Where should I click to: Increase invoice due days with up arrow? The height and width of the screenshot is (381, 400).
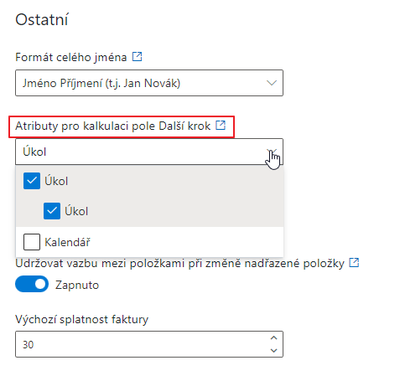(x=274, y=338)
